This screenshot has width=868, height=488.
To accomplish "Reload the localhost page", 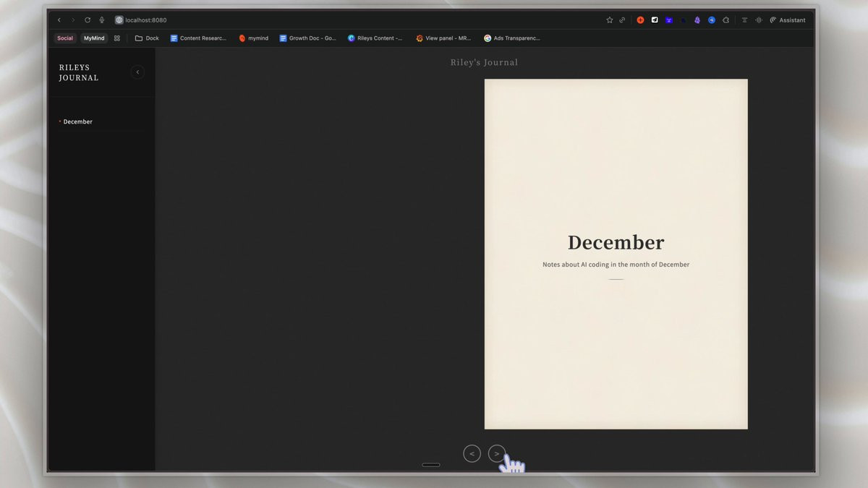I will coord(88,20).
